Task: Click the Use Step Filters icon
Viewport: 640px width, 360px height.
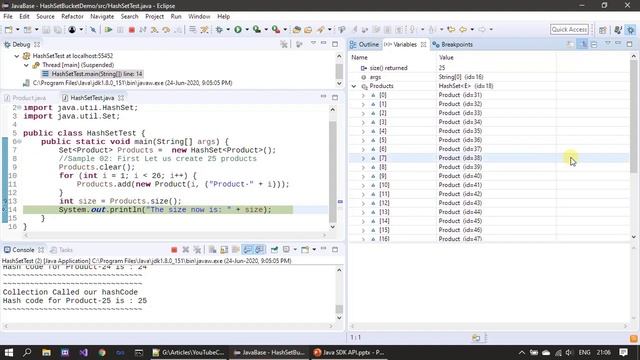Action: pyautogui.click(x=204, y=29)
